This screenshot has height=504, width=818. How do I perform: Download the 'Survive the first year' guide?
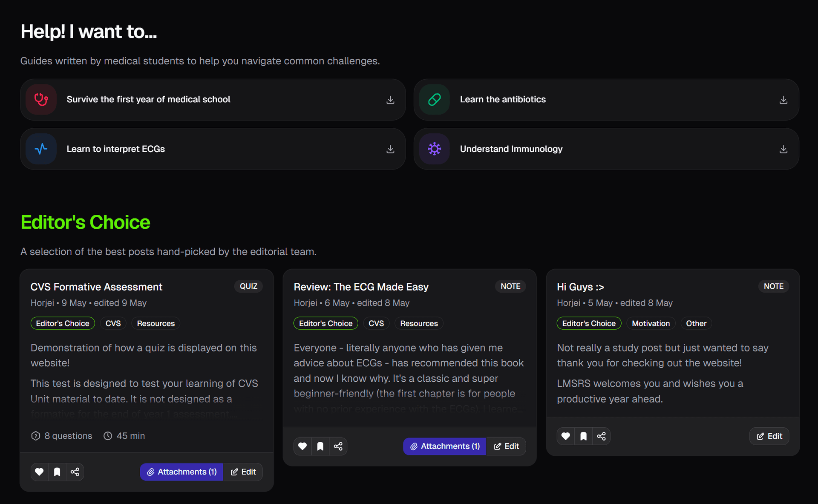pyautogui.click(x=390, y=100)
